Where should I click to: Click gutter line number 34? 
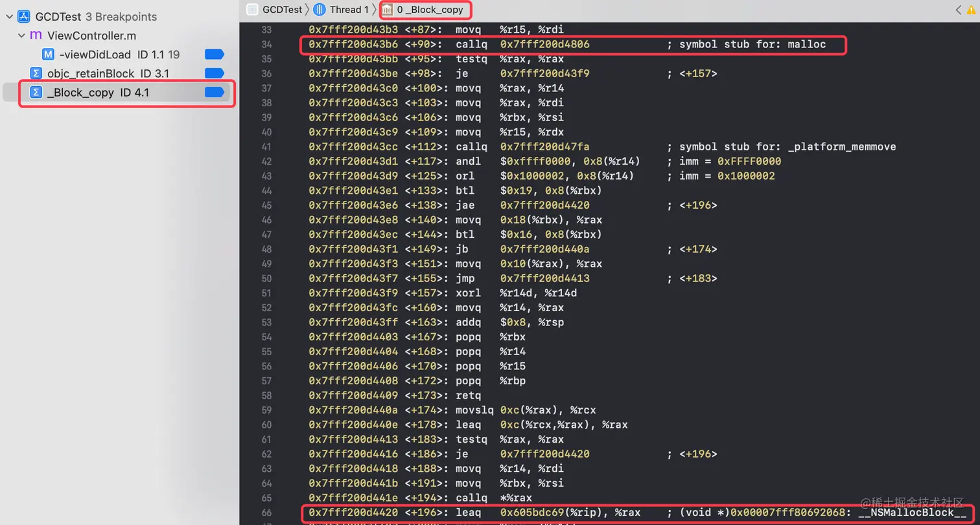coord(266,44)
